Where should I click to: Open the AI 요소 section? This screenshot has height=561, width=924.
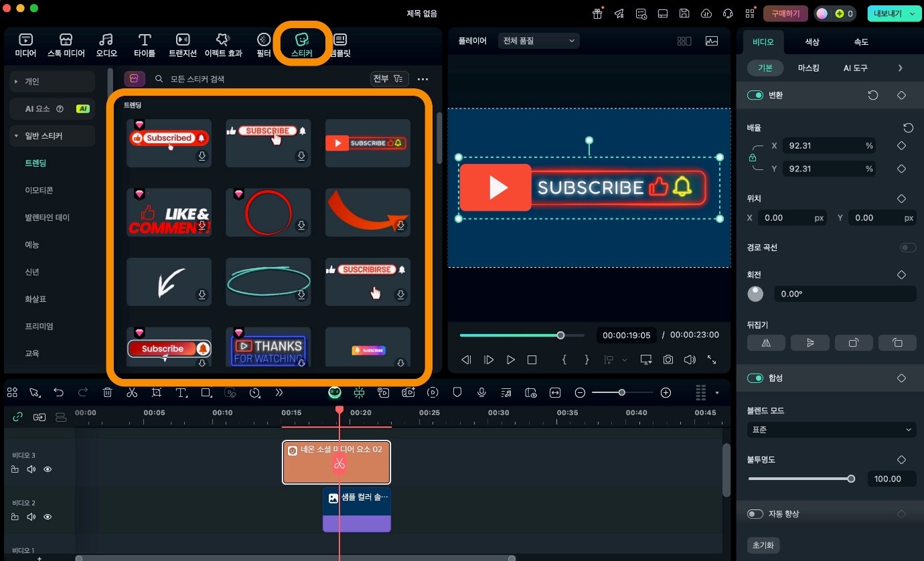(52, 108)
